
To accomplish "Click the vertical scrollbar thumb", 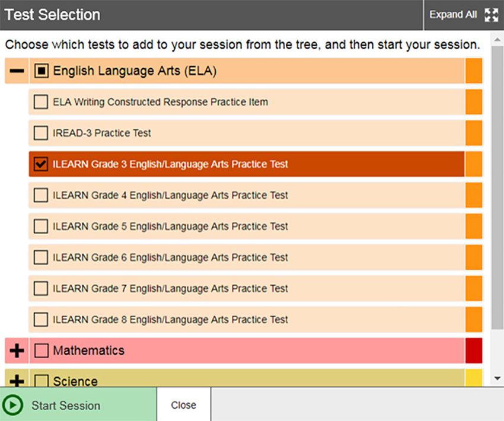I will (497, 187).
